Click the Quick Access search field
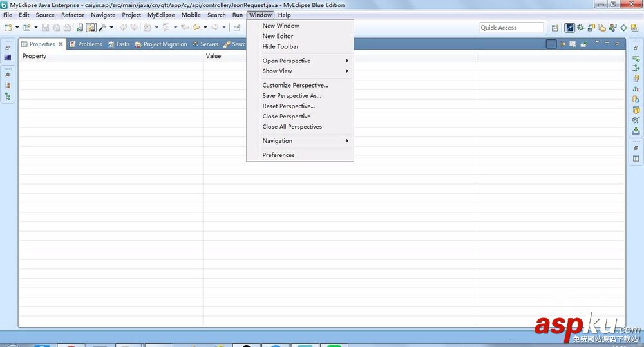Viewport: 644px width, 347px height. click(511, 28)
